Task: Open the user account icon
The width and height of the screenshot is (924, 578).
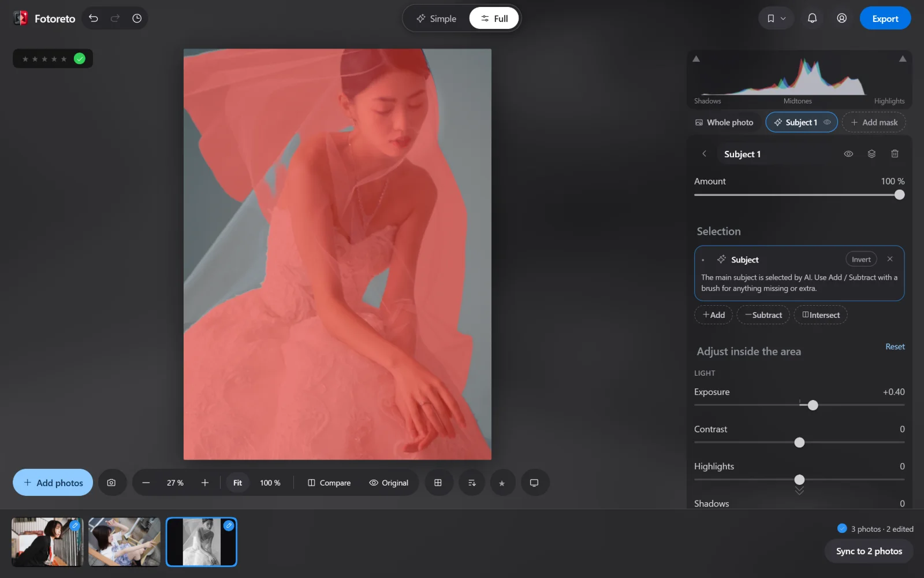Action: pos(842,18)
